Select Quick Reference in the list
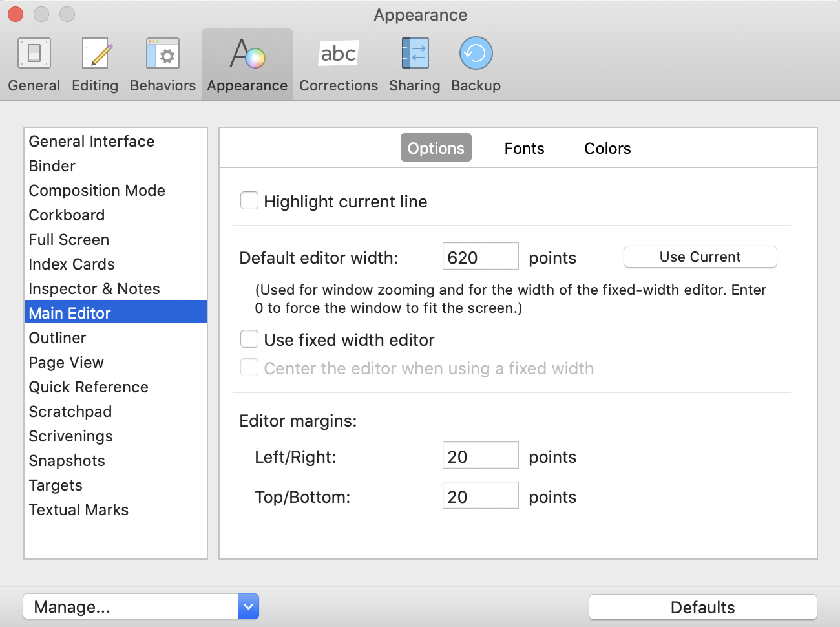Viewport: 840px width, 627px height. tap(116, 387)
